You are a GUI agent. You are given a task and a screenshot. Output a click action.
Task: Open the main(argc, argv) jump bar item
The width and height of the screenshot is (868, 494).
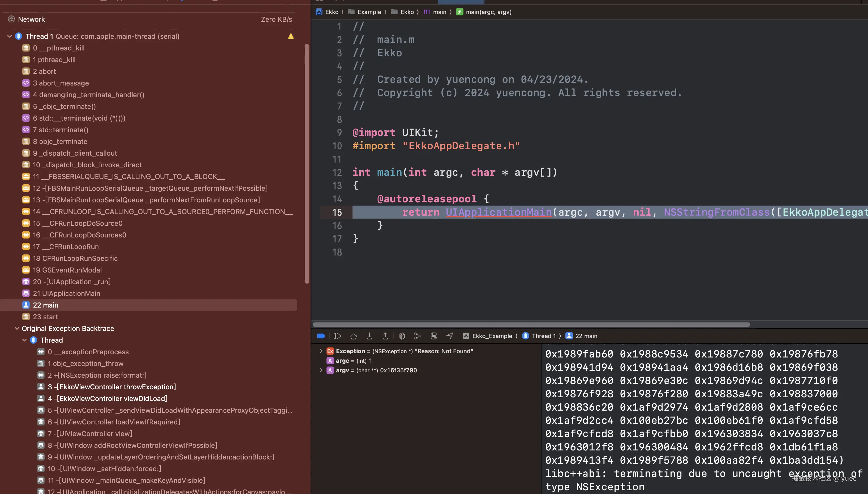coord(488,12)
